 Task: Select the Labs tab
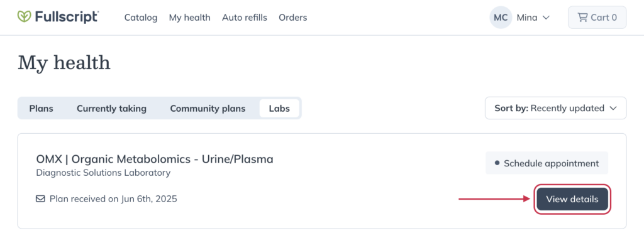click(x=279, y=109)
